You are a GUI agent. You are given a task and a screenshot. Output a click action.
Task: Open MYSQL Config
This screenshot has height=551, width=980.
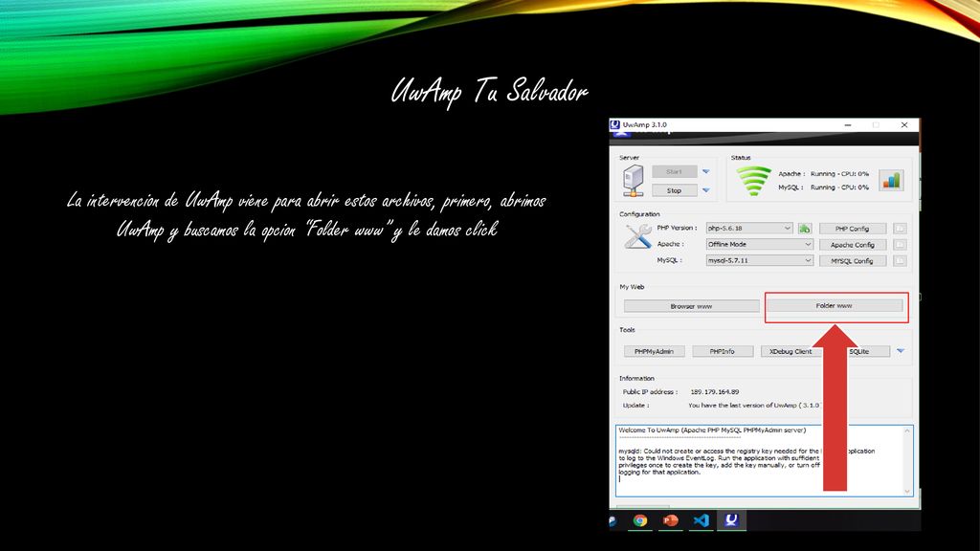click(x=853, y=261)
